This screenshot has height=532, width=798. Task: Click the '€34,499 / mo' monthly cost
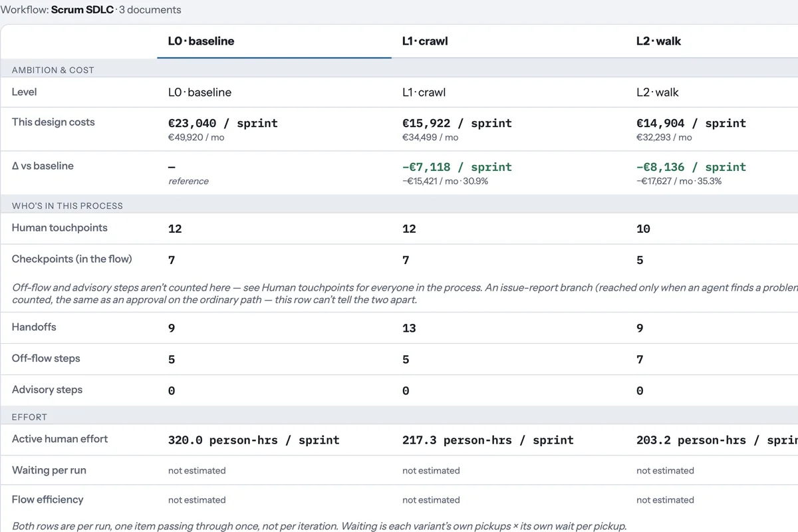(430, 138)
